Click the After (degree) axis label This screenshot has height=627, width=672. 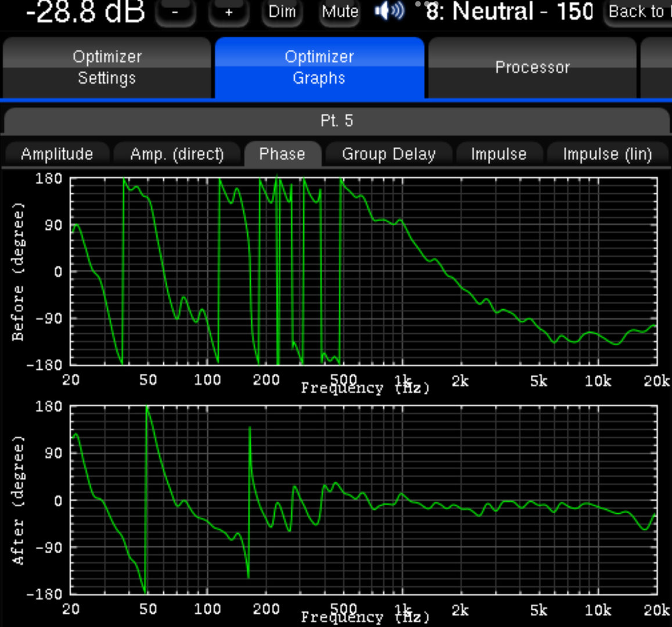coord(18,500)
